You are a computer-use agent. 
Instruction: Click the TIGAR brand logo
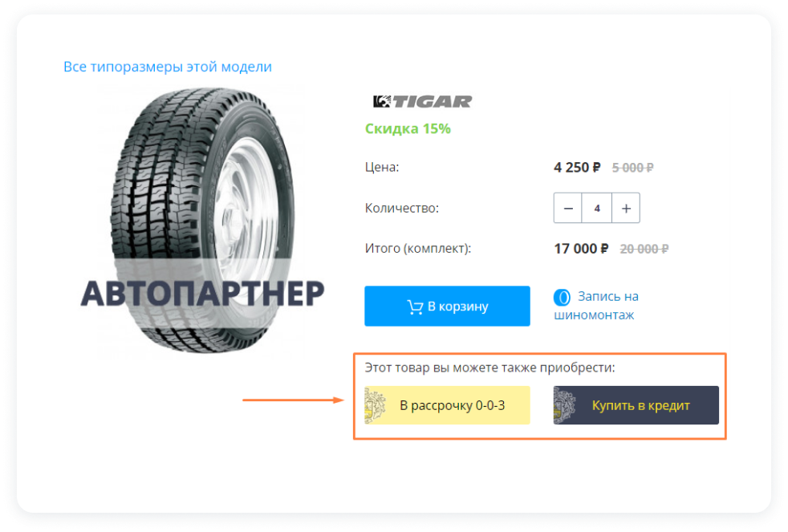click(422, 101)
